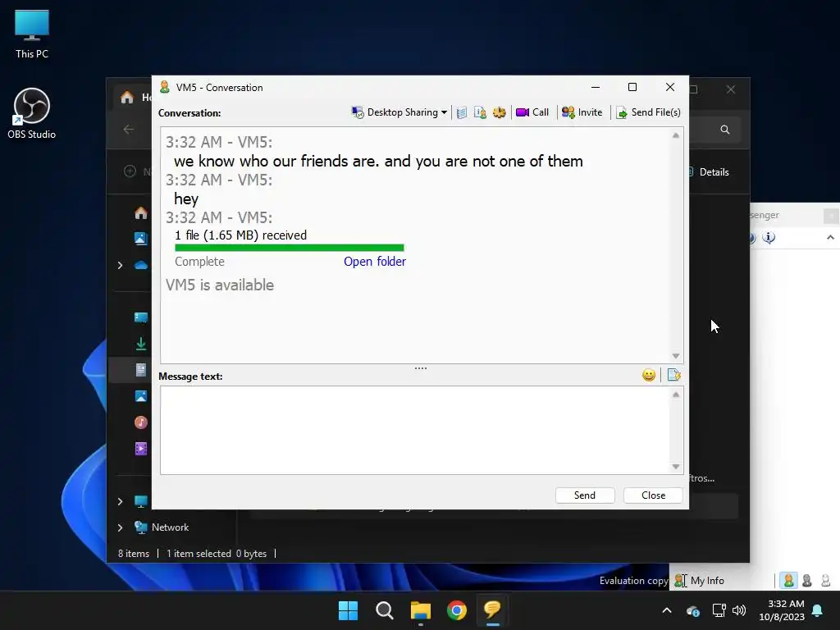
Task: Open message history notebook icon in toolbar
Action: pyautogui.click(x=462, y=112)
